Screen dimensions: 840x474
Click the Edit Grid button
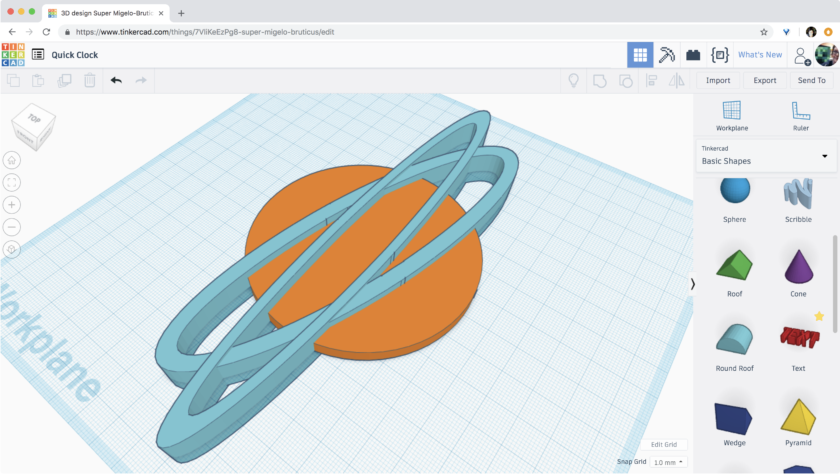click(x=664, y=444)
